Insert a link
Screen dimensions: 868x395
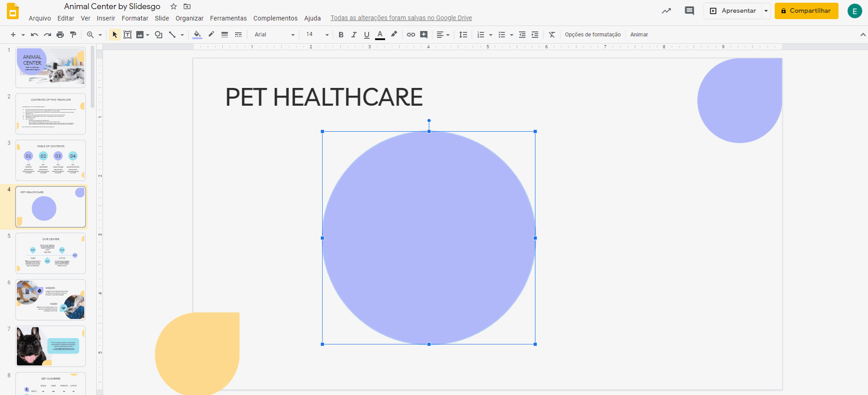[x=411, y=35]
